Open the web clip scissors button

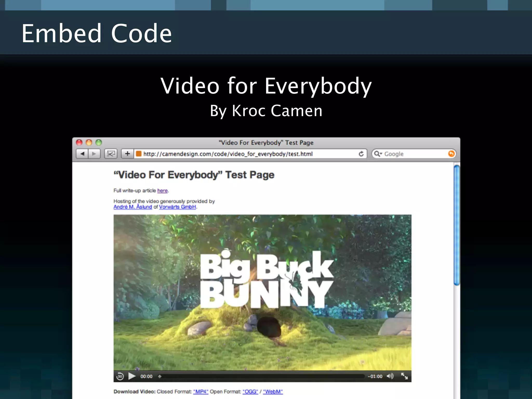click(111, 154)
